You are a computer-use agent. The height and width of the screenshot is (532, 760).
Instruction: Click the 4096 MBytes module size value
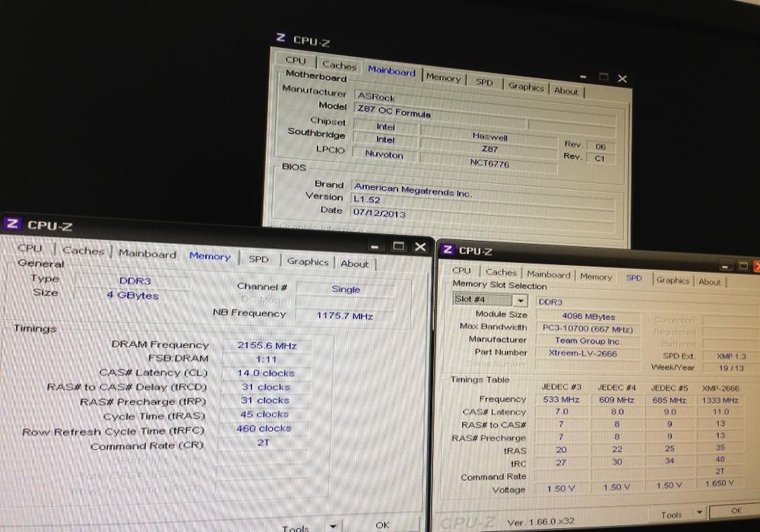588,316
